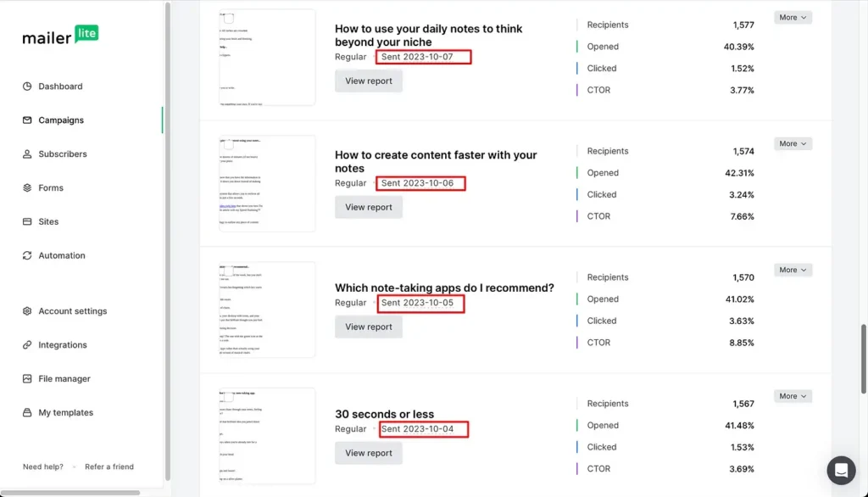
Task: Go to Campaigns in the sidebar
Action: tap(61, 120)
